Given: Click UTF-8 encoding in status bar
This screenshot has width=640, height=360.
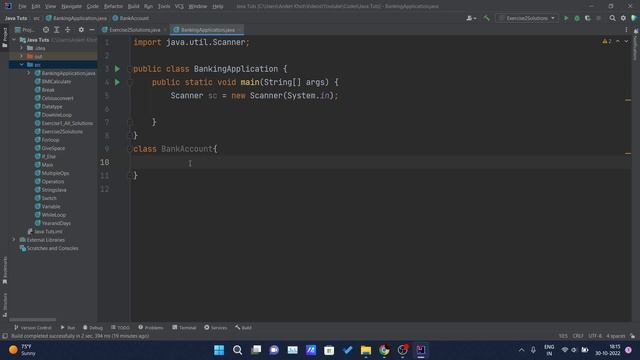Looking at the screenshot, I should pyautogui.click(x=595, y=336).
